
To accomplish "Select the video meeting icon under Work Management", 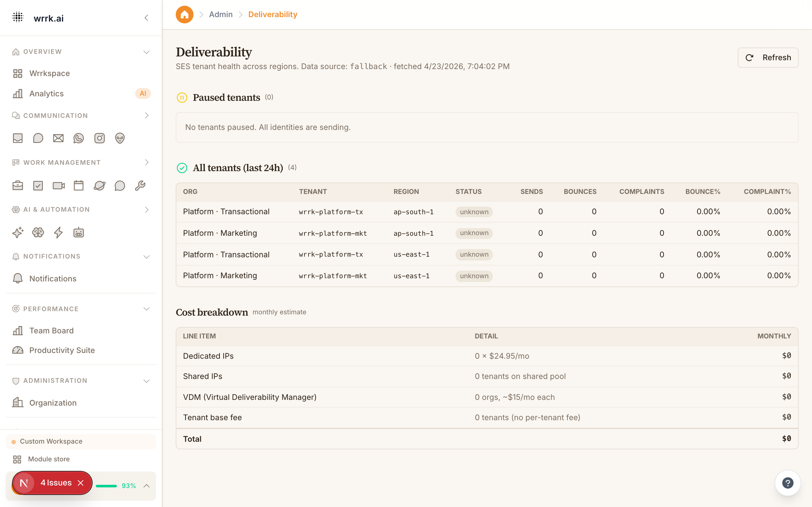I will pos(58,185).
